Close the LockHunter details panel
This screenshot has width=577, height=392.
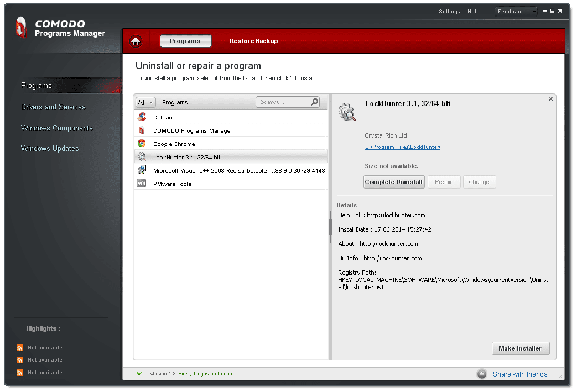pos(550,98)
